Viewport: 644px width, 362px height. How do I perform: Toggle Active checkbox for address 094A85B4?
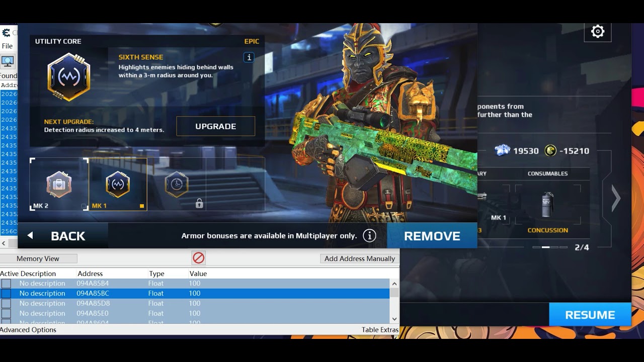coord(6,284)
